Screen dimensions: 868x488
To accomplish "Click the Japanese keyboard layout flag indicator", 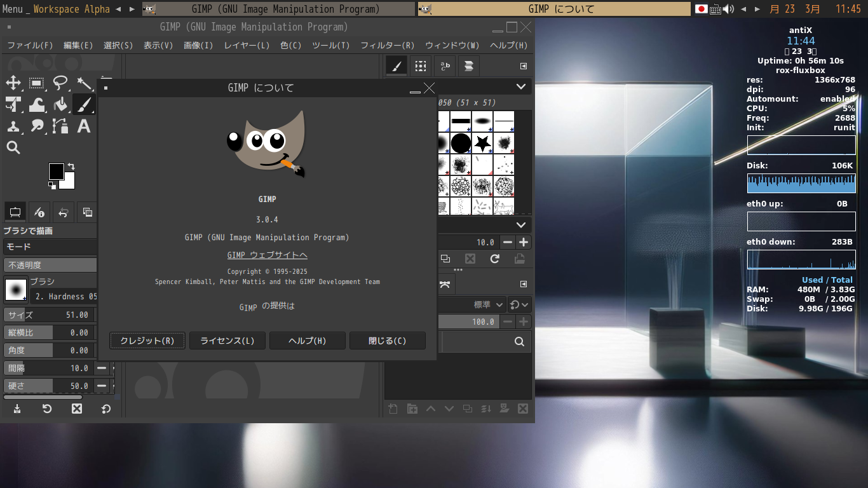I will pos(702,9).
